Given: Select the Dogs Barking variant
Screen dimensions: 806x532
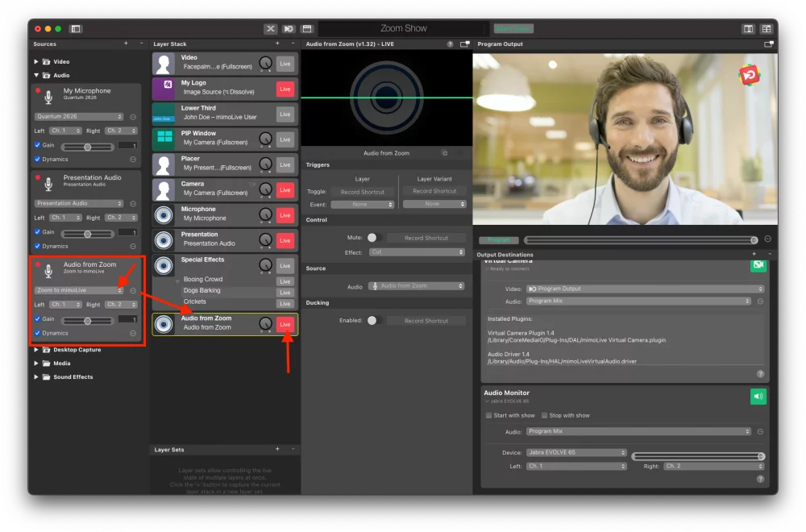Looking at the screenshot, I should click(202, 290).
